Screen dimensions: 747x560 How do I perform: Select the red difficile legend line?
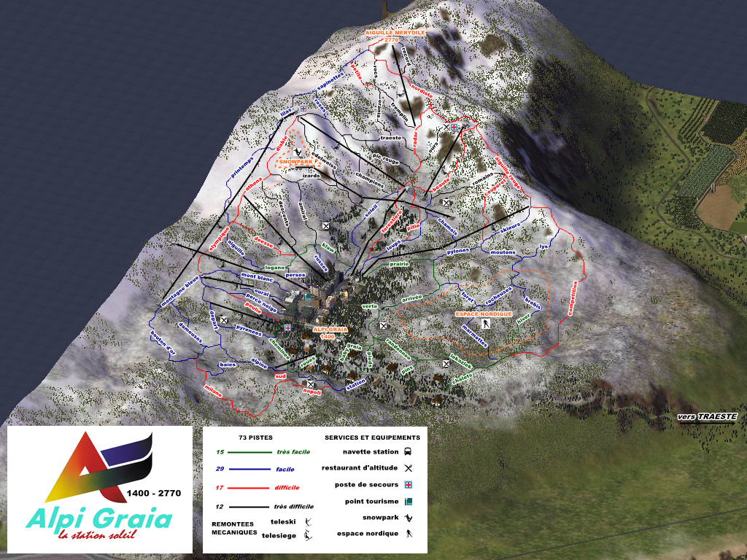point(249,489)
